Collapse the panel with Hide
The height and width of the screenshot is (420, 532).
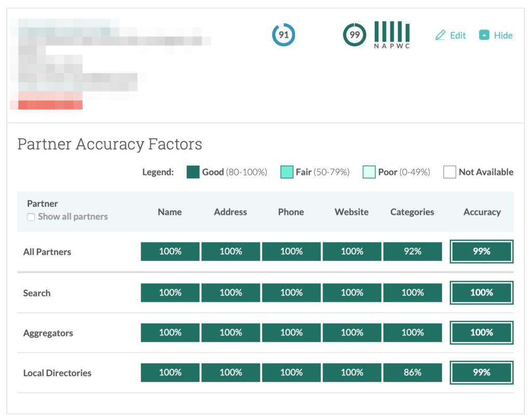503,35
